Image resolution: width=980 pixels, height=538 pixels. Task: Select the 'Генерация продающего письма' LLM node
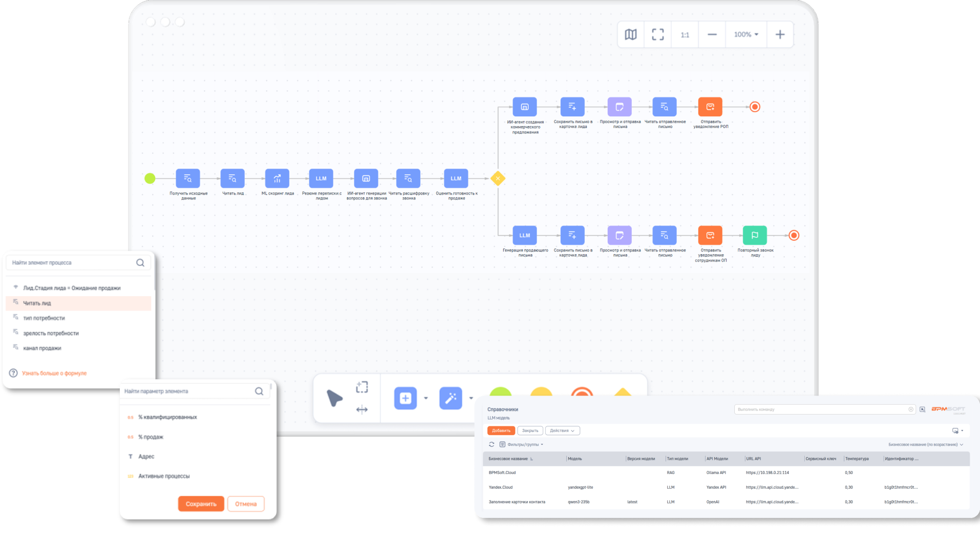tap(525, 235)
